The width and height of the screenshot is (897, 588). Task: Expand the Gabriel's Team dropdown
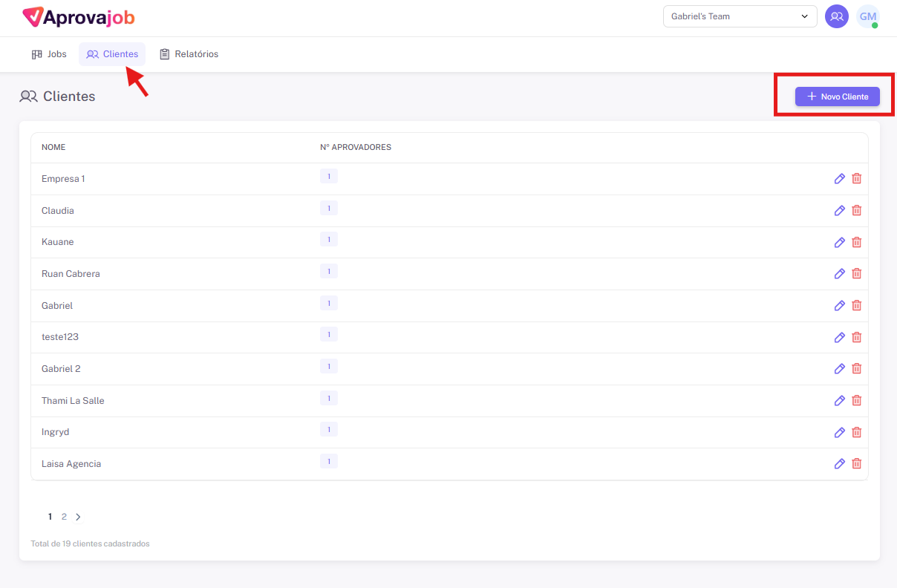pyautogui.click(x=740, y=16)
